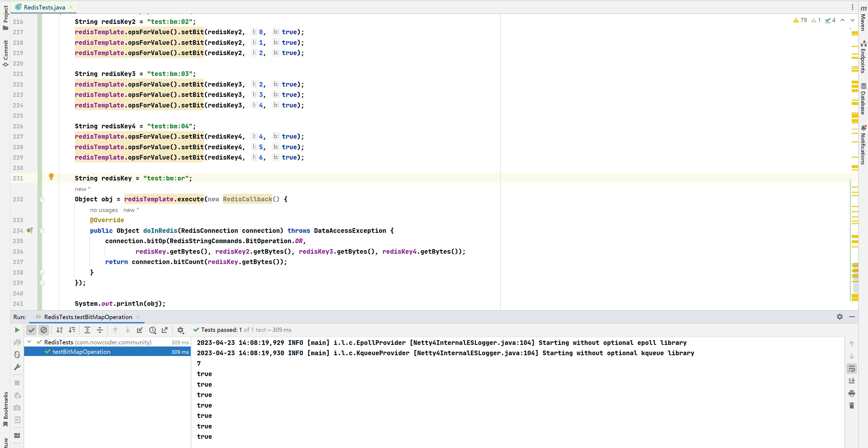Screen dimensions: 868x448
Task: Go to next failed test arrow
Action: pyautogui.click(x=128, y=330)
